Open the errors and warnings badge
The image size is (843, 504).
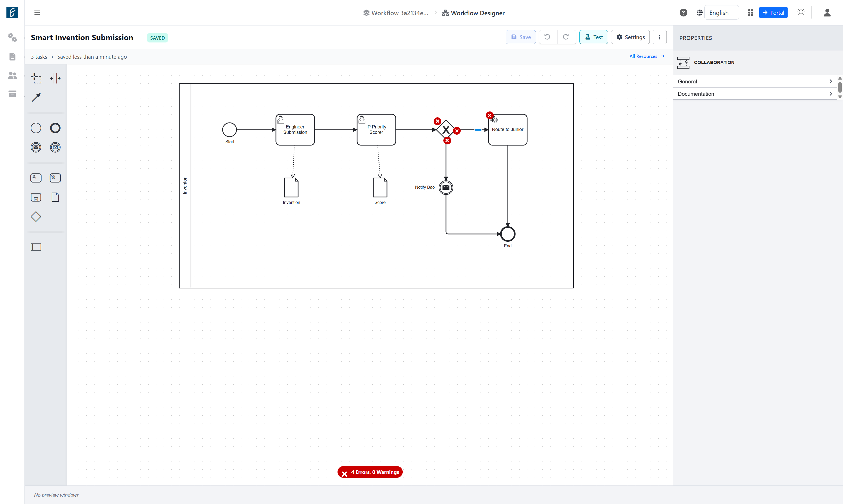370,472
